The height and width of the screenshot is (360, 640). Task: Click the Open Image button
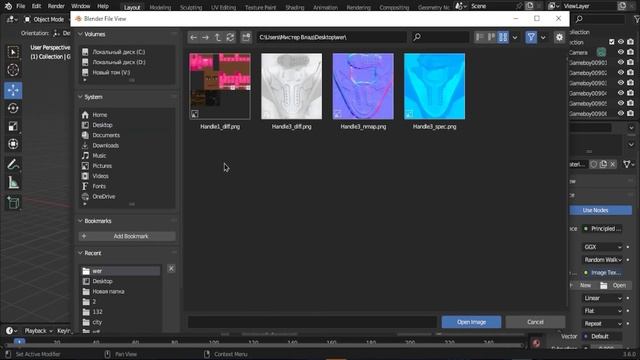pyautogui.click(x=471, y=322)
